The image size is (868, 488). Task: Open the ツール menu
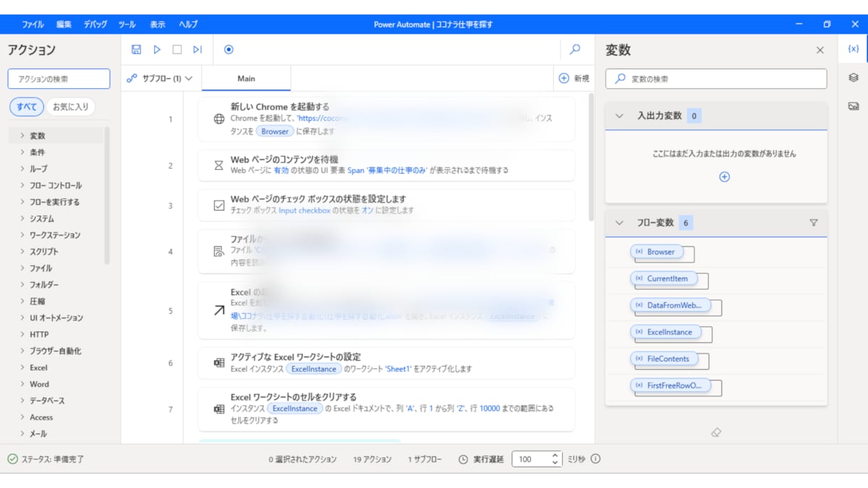(127, 24)
